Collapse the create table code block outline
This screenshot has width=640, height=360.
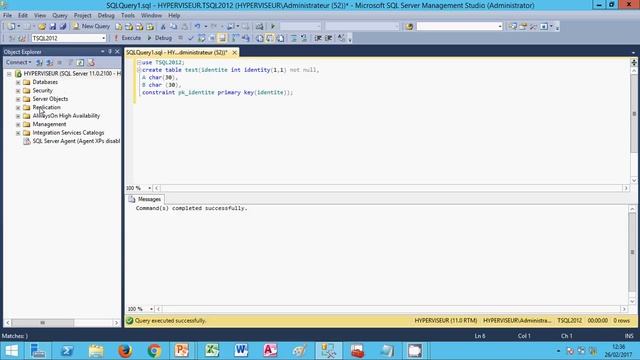pos(139,70)
